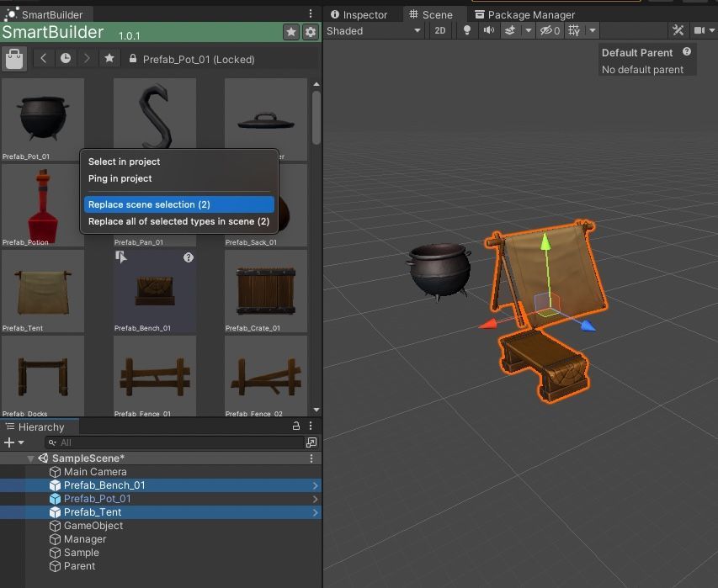Switch to Scene tab
Screen dimensions: 718x588
[431, 15]
